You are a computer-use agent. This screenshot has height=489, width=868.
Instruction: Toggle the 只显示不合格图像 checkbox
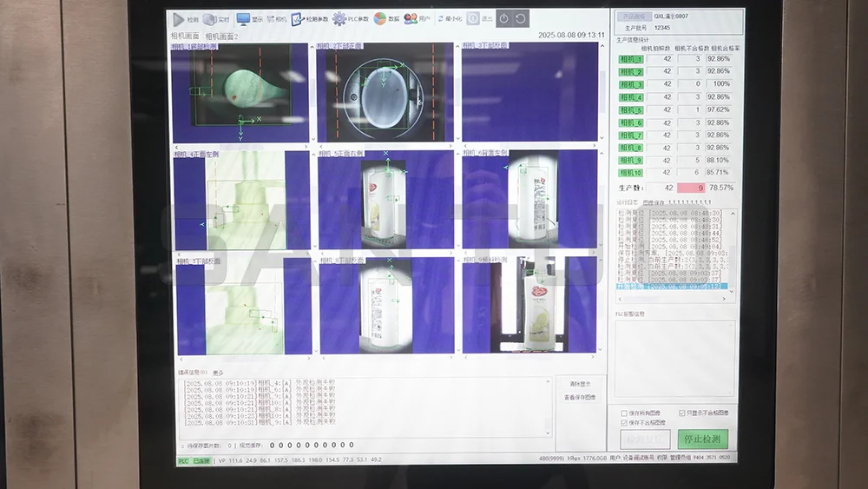681,413
